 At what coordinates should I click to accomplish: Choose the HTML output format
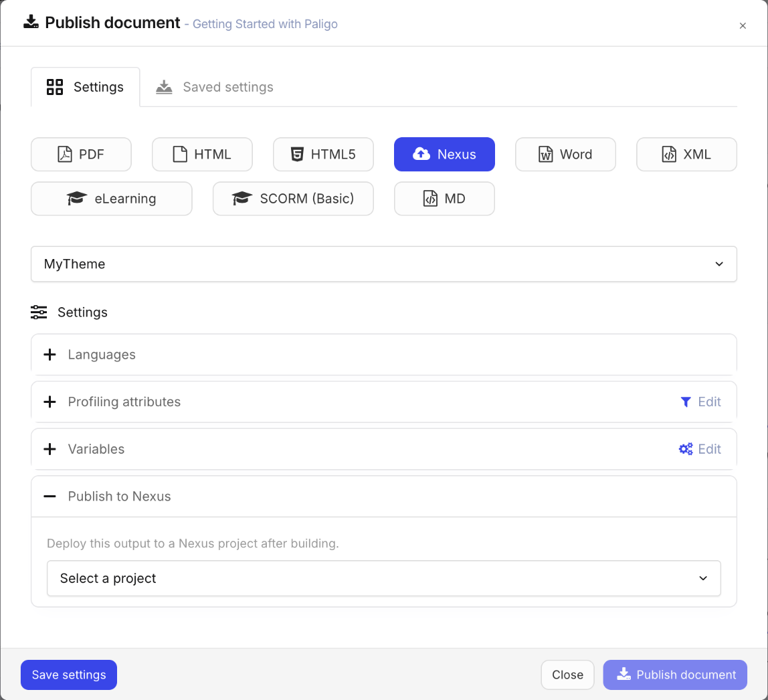point(202,155)
